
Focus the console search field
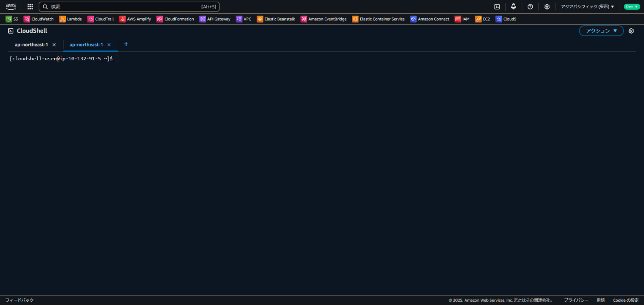(x=129, y=7)
